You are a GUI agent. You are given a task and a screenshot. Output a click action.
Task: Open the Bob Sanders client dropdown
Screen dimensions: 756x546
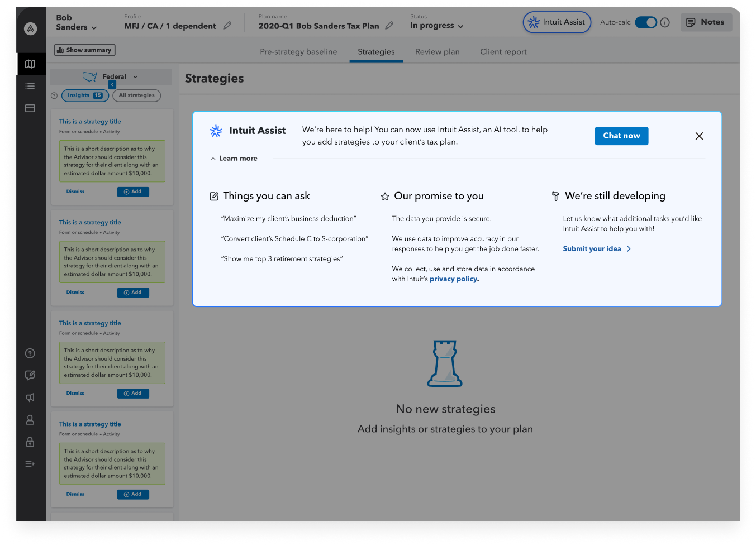coord(77,22)
